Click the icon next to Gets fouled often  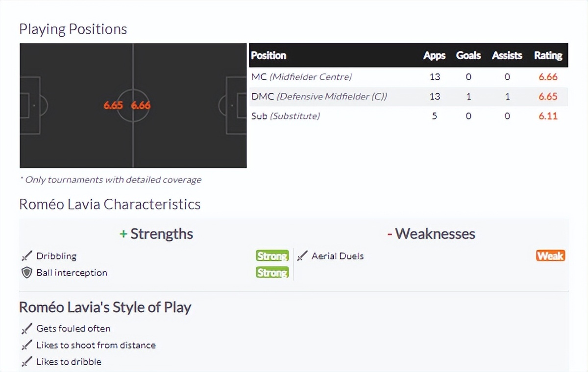(27, 328)
